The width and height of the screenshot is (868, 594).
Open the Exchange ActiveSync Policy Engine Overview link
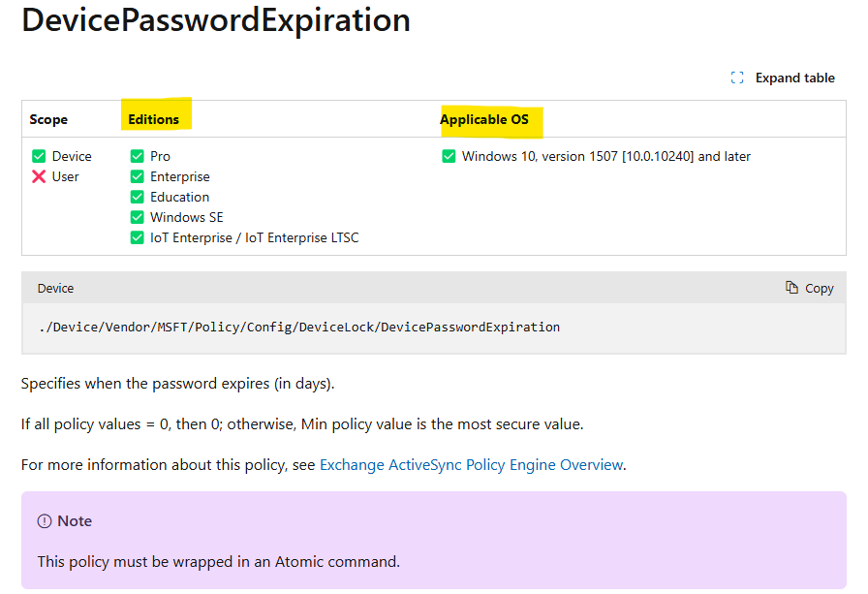(x=471, y=465)
